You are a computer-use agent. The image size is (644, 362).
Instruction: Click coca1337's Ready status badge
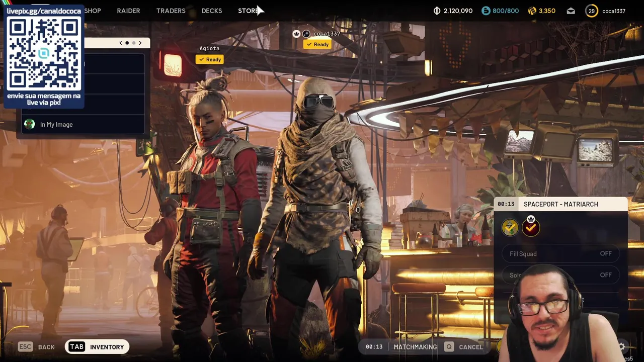317,44
